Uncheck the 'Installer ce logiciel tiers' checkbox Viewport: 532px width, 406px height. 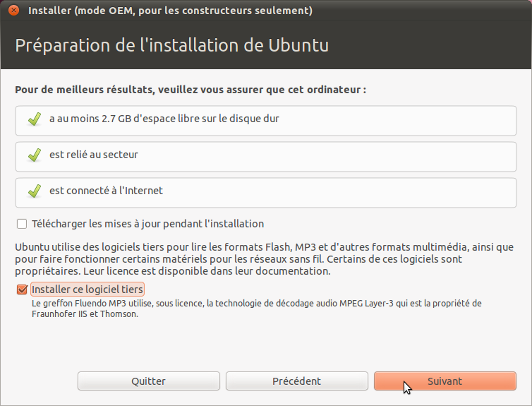[22, 289]
